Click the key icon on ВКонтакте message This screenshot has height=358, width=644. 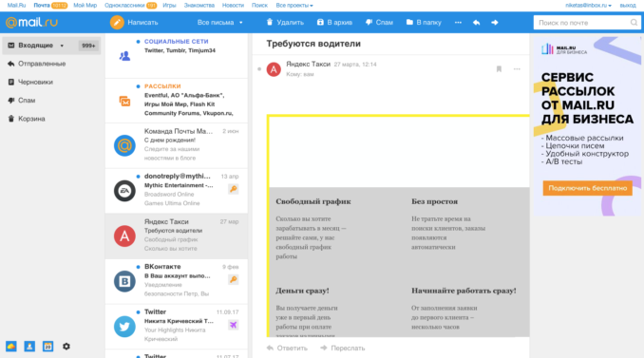pos(234,279)
